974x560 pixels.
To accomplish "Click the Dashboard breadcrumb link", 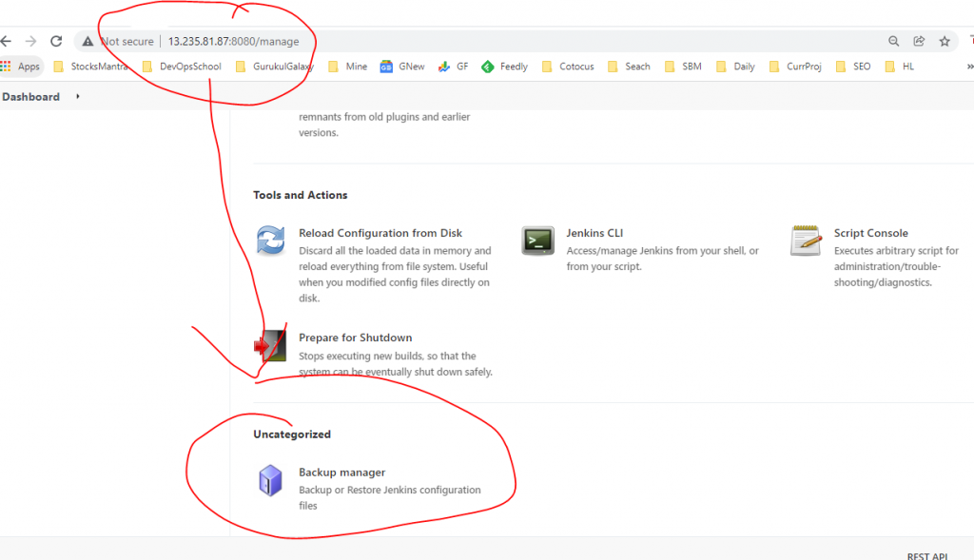I will 30,96.
